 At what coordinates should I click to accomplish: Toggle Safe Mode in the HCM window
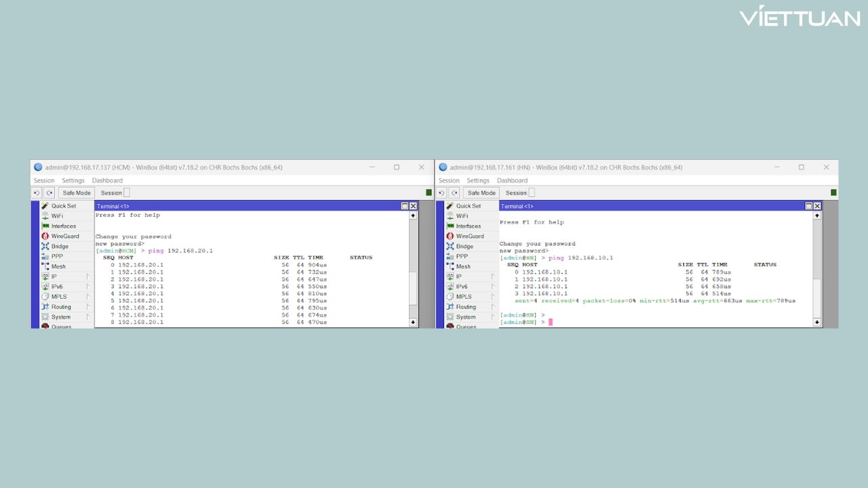[77, 193]
